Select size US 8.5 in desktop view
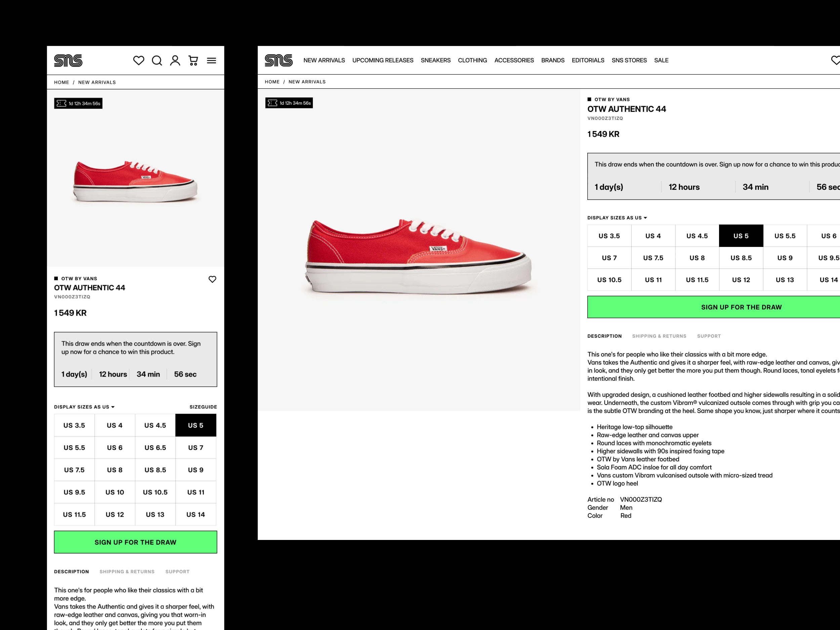 [741, 258]
